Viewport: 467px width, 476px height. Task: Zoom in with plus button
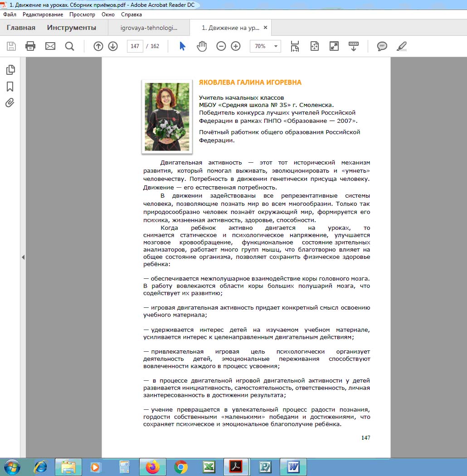pos(236,46)
